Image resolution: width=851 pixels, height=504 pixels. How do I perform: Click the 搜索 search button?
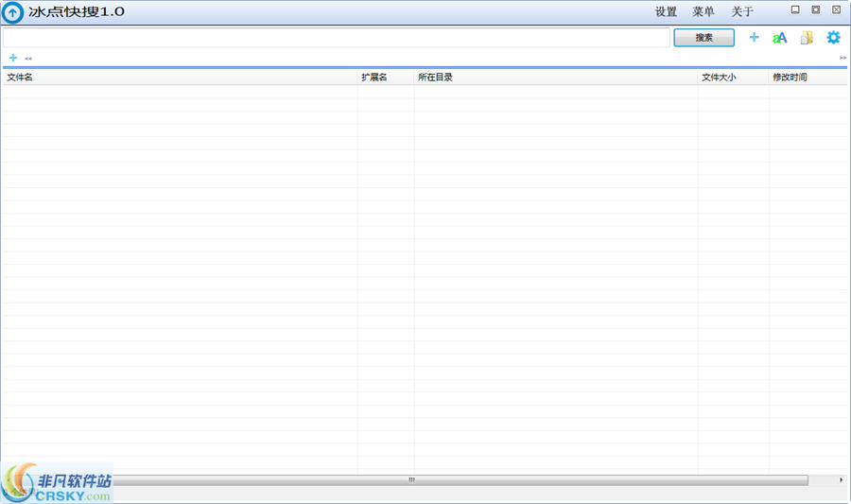tap(703, 38)
